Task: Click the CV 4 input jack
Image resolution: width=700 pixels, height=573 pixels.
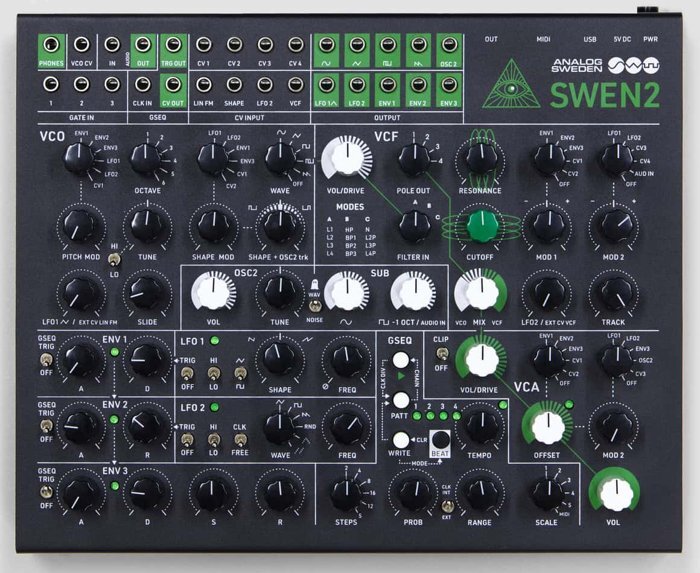Action: 296,45
